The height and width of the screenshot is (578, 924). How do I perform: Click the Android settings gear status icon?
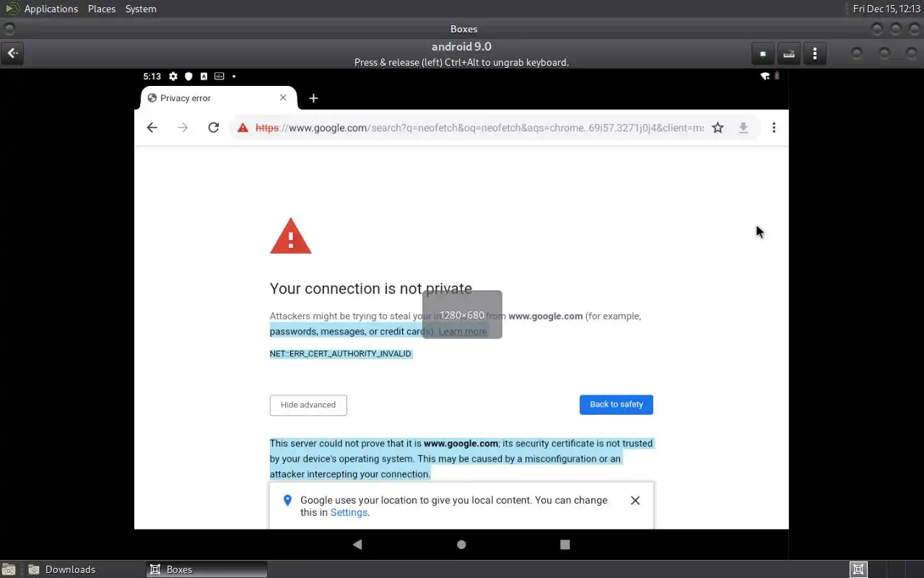tap(173, 76)
